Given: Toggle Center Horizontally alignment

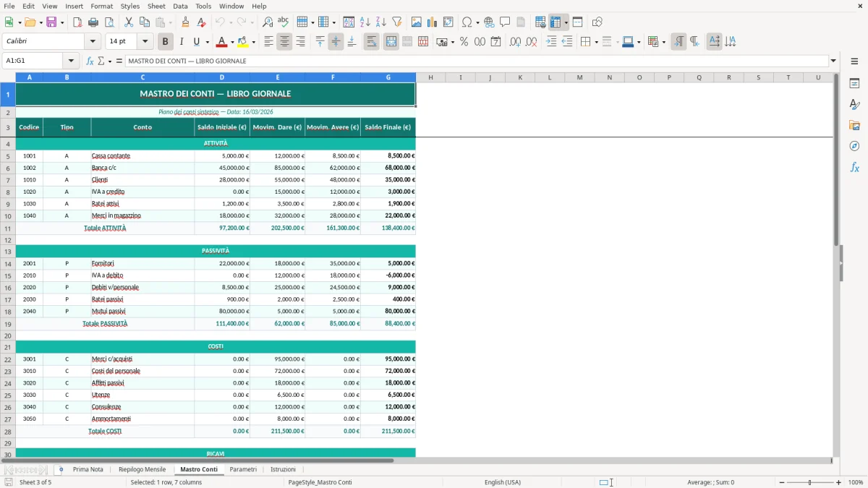Looking at the screenshot, I should (284, 42).
